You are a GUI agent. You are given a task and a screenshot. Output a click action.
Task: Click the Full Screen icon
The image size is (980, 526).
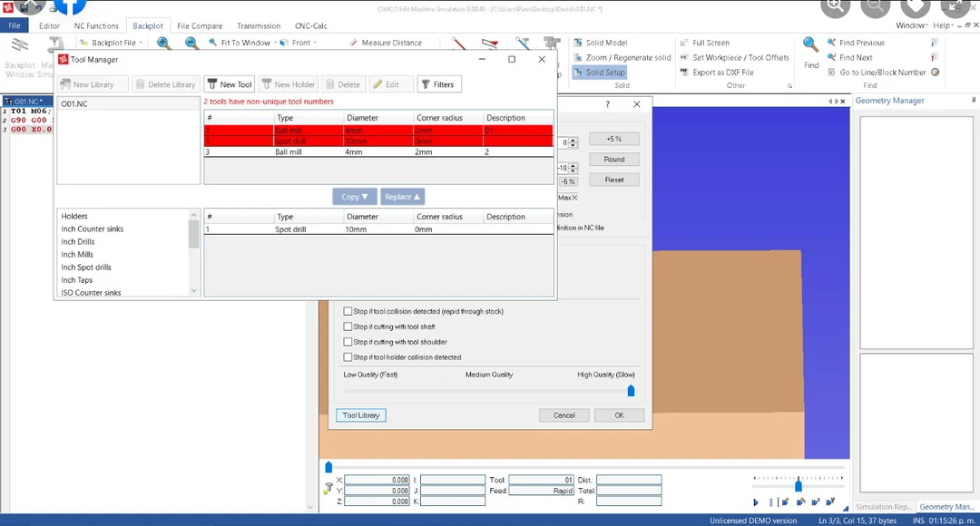pos(710,42)
